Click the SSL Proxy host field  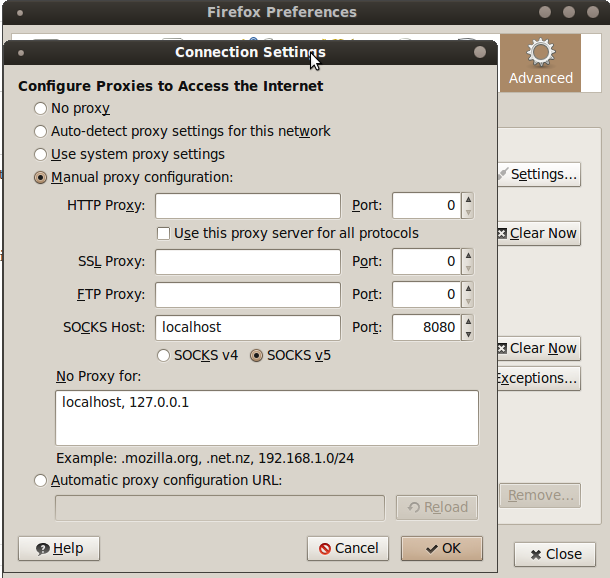(x=248, y=262)
